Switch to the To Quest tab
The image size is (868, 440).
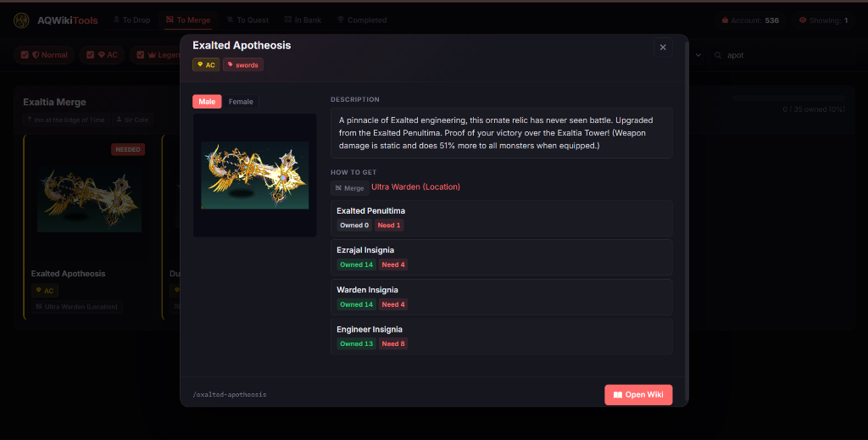point(248,20)
